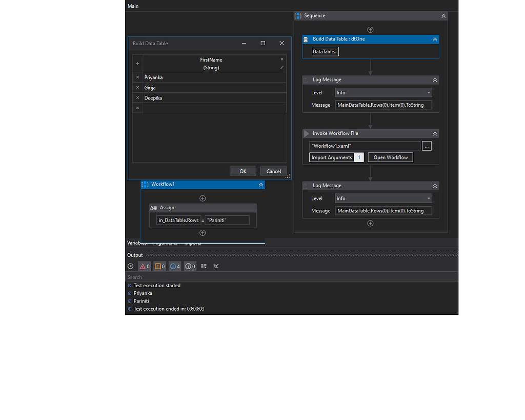
Task: Add a new column with the plus icon
Action: tap(137, 63)
